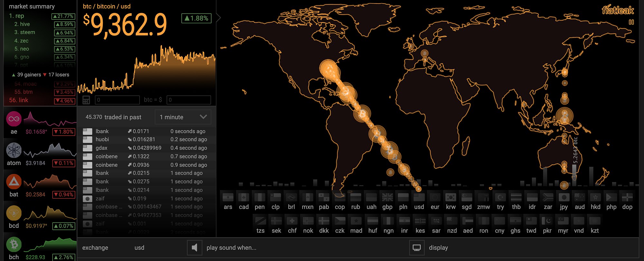Click the bitcoin price chart

pyautogui.click(x=147, y=69)
